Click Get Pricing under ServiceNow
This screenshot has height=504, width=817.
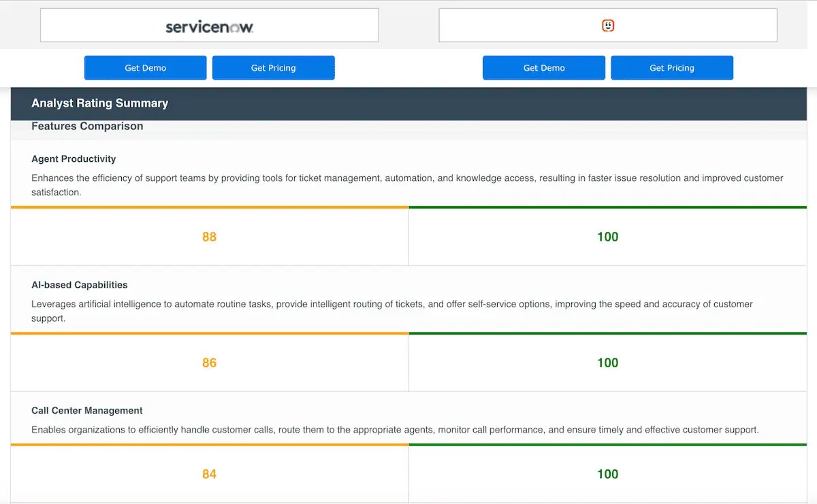(x=274, y=67)
